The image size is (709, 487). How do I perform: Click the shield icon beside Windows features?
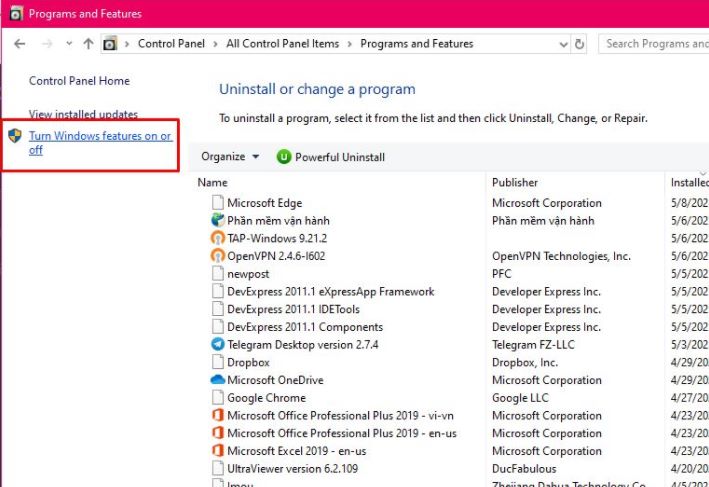pos(15,135)
